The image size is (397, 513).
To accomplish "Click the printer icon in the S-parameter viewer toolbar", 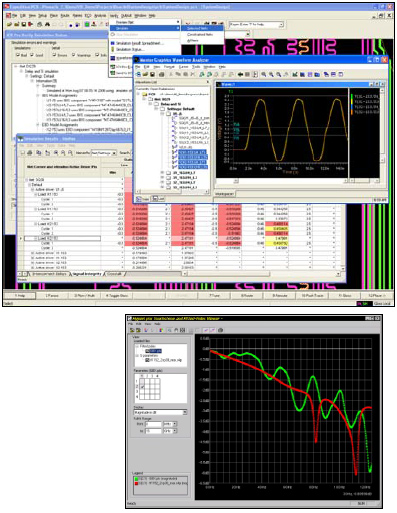I will pyautogui.click(x=220, y=330).
